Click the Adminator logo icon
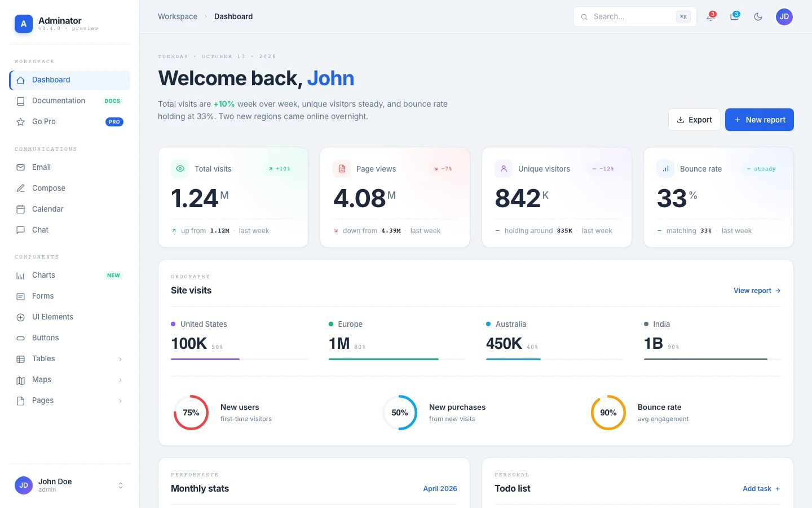The height and width of the screenshot is (508, 812). (x=24, y=24)
